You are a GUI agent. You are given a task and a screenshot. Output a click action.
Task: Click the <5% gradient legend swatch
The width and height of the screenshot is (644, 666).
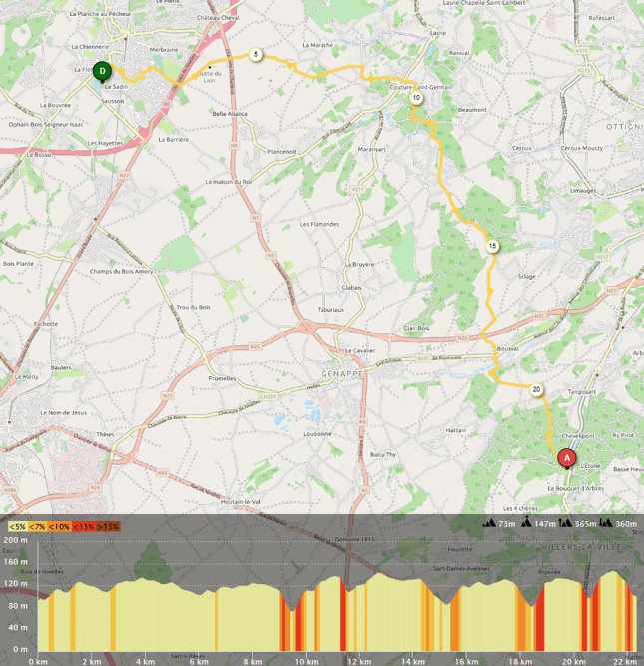(17, 526)
